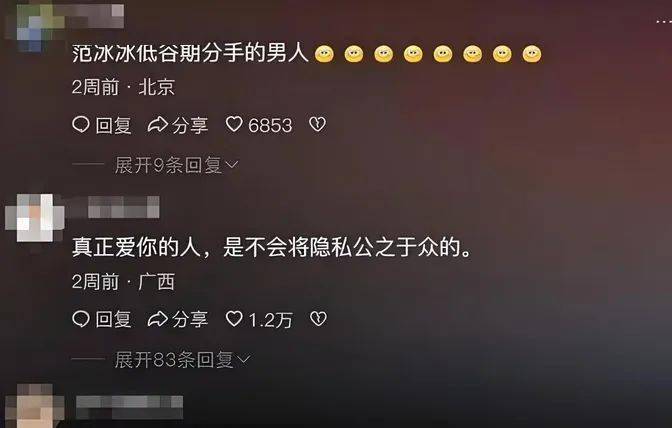672x428 pixels.
Task: Tap chevron next to 展开83条回复
Action: click(243, 360)
